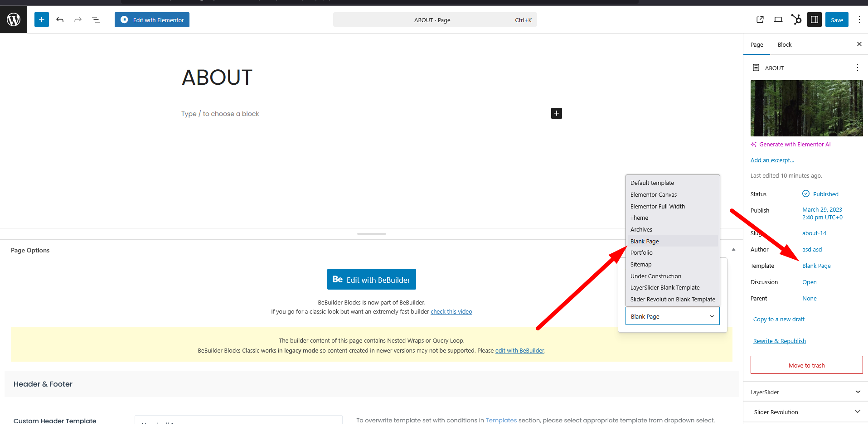The height and width of the screenshot is (426, 868).
Task: Click the Edit with BeBuilder button
Action: tap(371, 280)
